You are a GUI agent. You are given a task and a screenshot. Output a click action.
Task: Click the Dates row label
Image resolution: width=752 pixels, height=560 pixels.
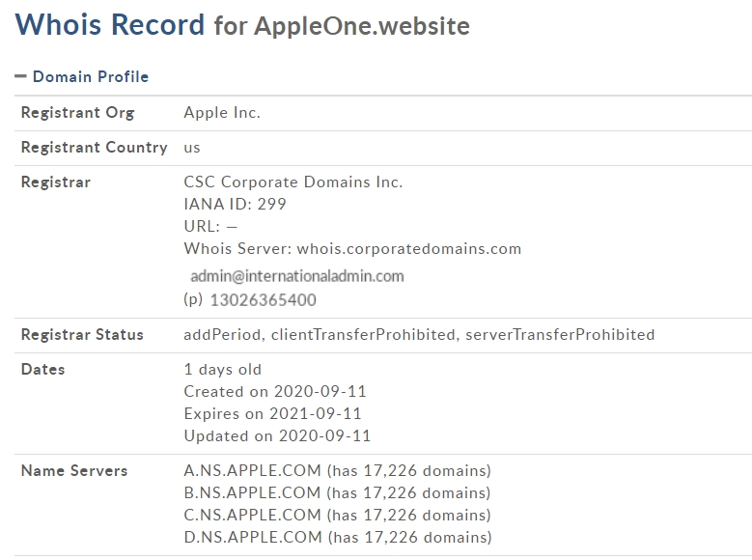click(x=43, y=370)
